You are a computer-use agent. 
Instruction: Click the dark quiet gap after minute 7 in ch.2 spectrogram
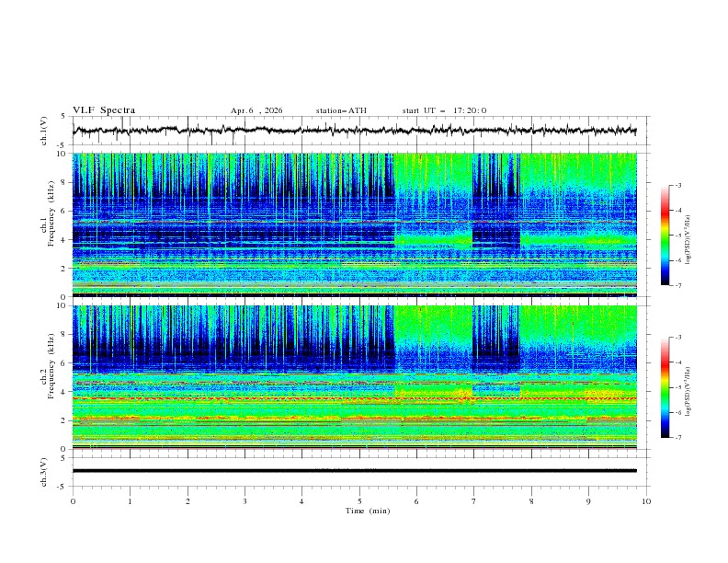pyautogui.click(x=495, y=339)
